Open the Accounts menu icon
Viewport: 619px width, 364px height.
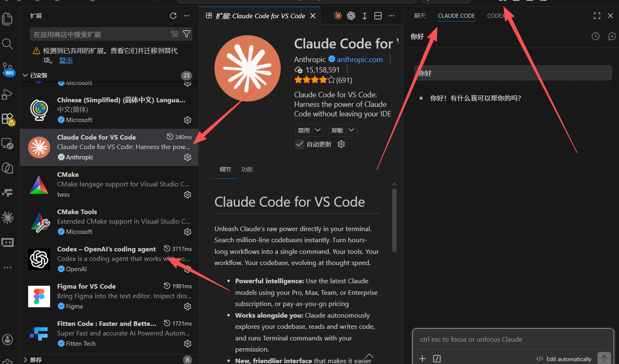(x=7, y=340)
